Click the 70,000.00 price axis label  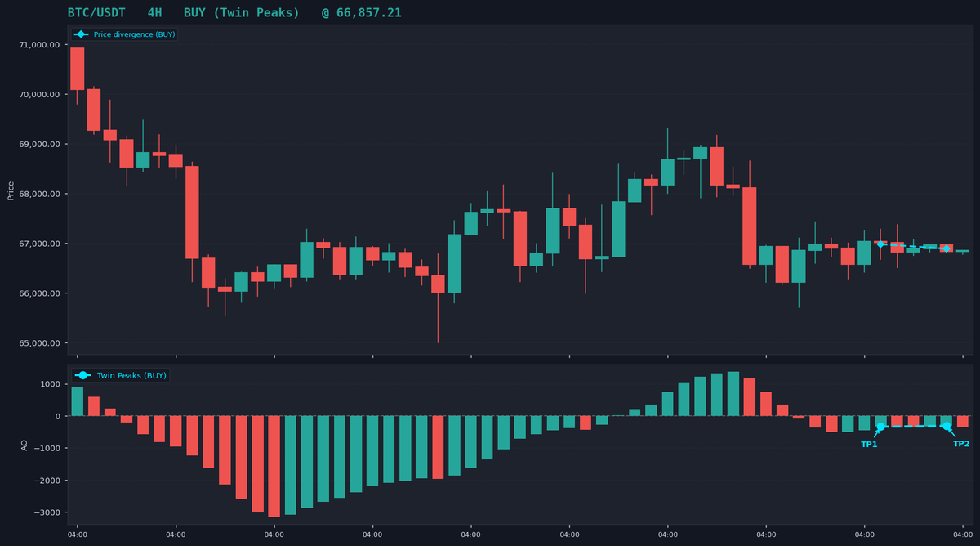38,95
